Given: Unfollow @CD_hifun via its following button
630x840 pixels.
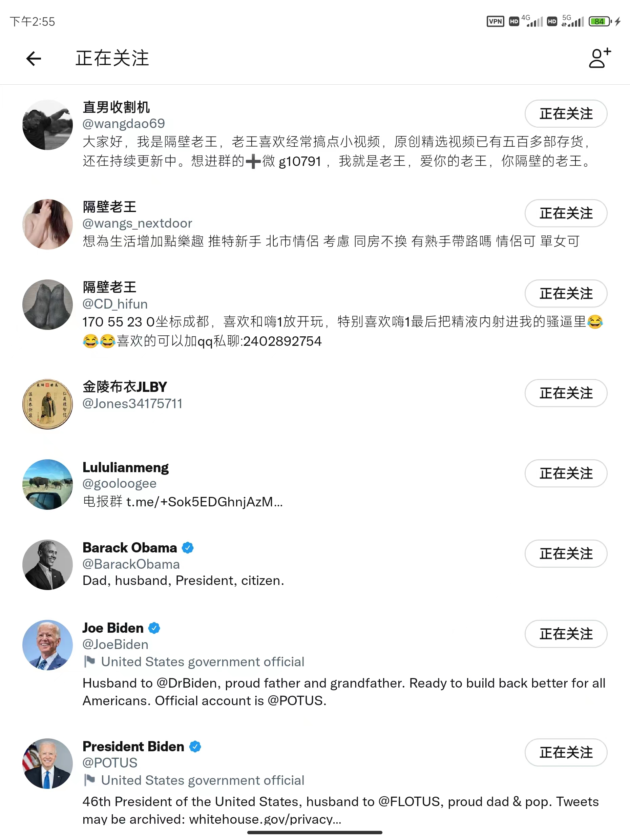Looking at the screenshot, I should (566, 294).
